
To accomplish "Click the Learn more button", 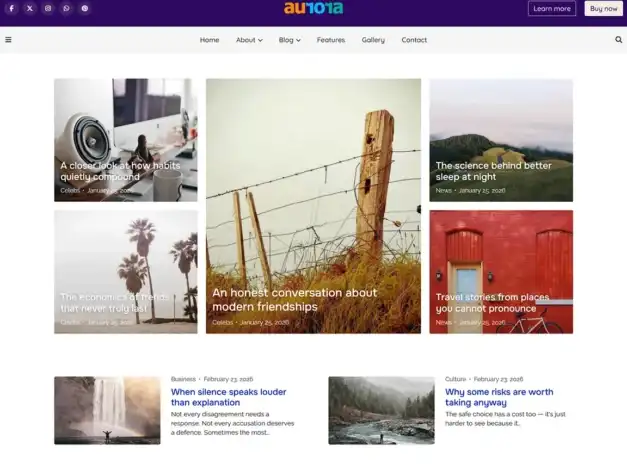I will (552, 8).
